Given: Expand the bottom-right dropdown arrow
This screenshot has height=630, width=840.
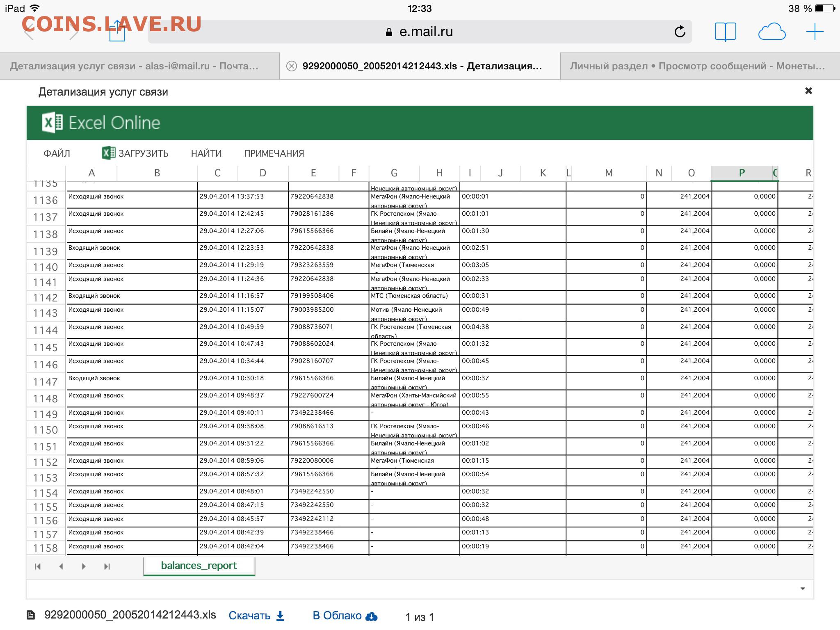Looking at the screenshot, I should point(803,589).
